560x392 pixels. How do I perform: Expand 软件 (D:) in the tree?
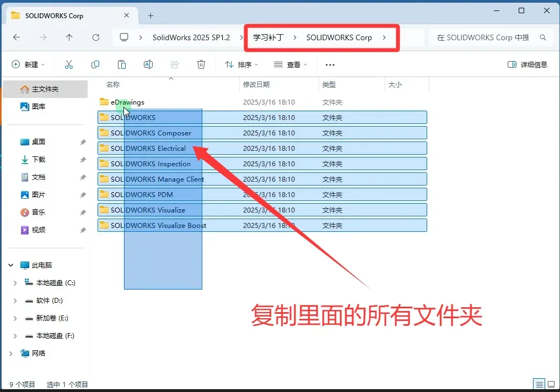tap(15, 301)
